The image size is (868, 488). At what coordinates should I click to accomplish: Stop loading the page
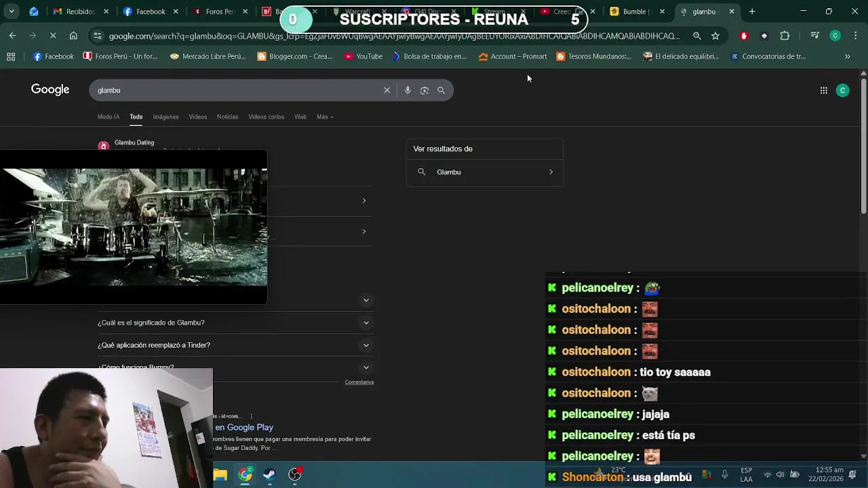point(53,36)
